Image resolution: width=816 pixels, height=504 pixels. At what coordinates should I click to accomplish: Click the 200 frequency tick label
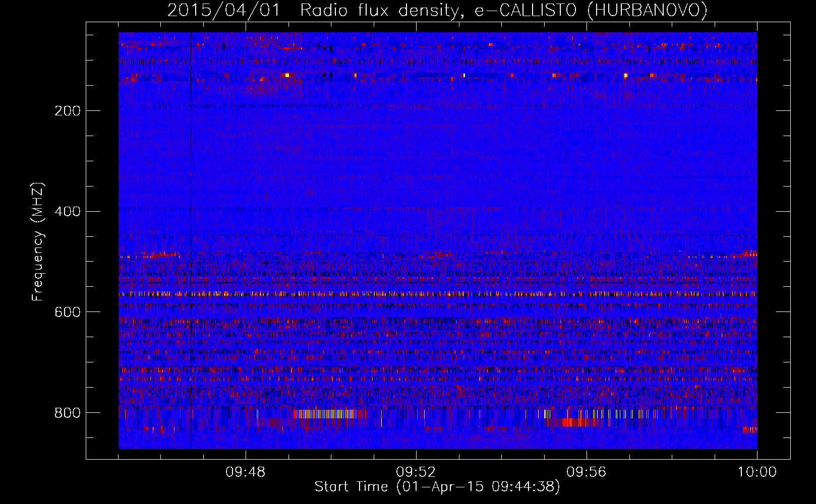pos(68,111)
